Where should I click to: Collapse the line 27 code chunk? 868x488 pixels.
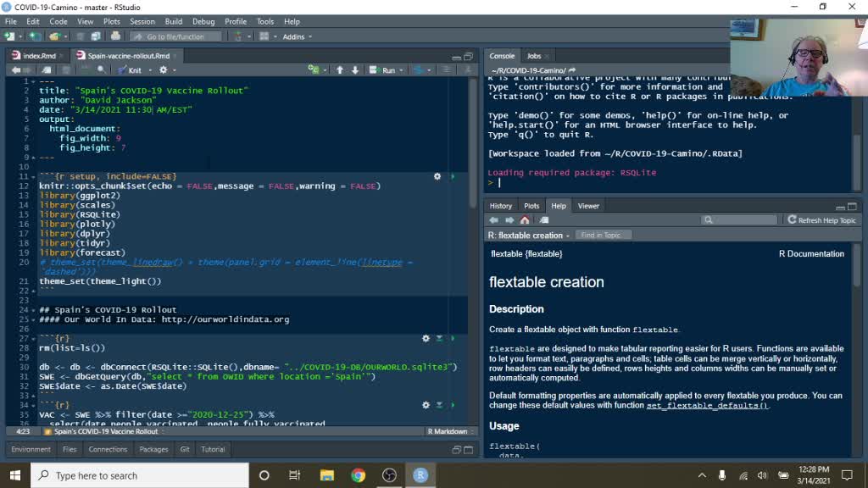pyautogui.click(x=33, y=338)
